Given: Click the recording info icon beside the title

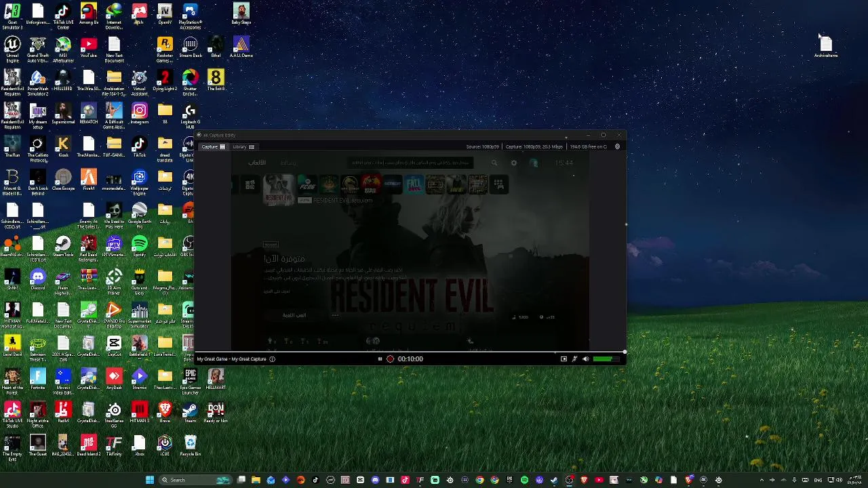Looking at the screenshot, I should point(272,359).
